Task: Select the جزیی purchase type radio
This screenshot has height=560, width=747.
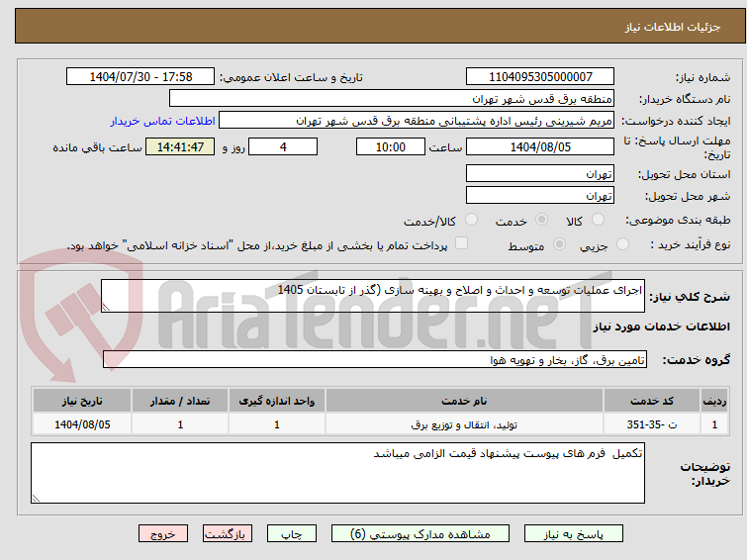Action: 622,244
